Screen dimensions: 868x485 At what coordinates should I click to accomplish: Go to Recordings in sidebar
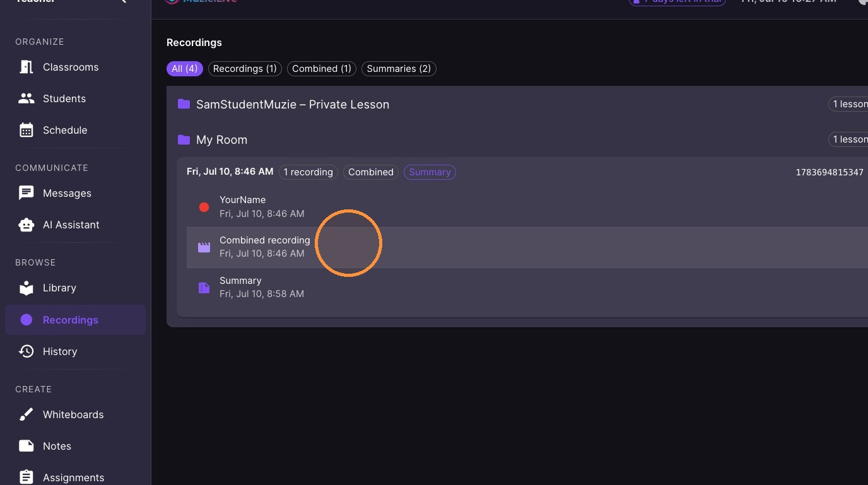click(x=75, y=320)
